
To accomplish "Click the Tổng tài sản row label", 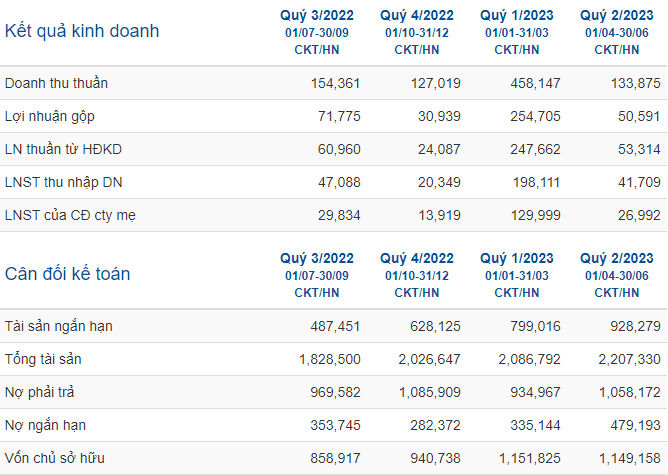I will pos(43,359).
